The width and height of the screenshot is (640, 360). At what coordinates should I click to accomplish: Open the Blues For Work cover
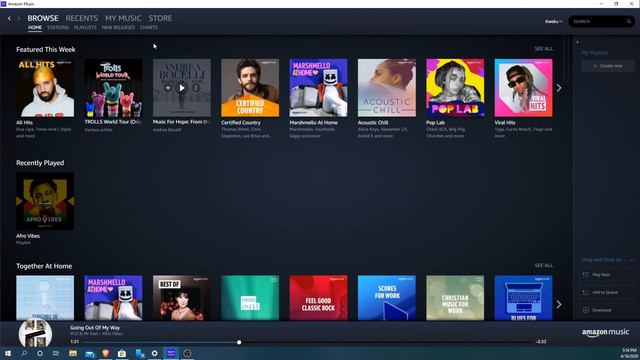(523, 298)
